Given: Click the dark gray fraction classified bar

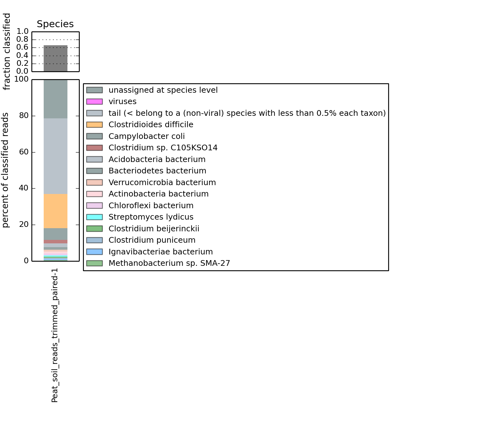Looking at the screenshot, I should pos(55,59).
